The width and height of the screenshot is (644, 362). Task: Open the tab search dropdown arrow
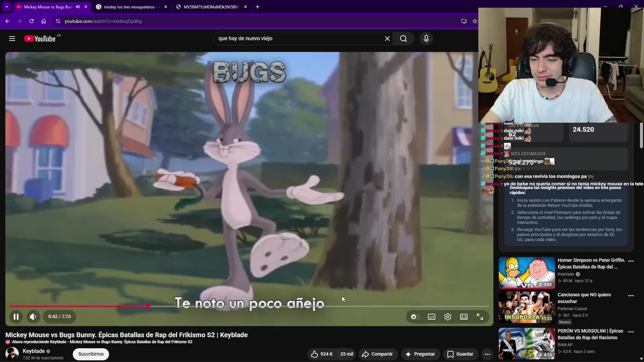click(6, 7)
